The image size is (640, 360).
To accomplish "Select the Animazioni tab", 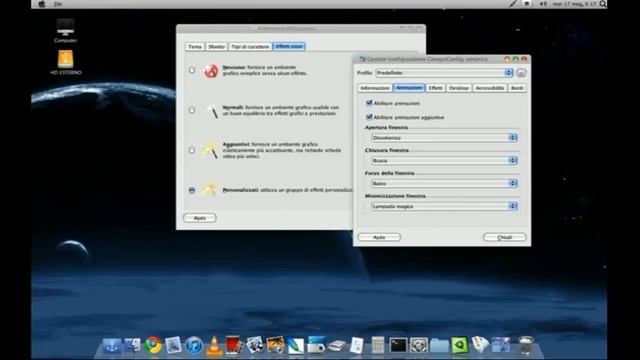I will (x=409, y=88).
